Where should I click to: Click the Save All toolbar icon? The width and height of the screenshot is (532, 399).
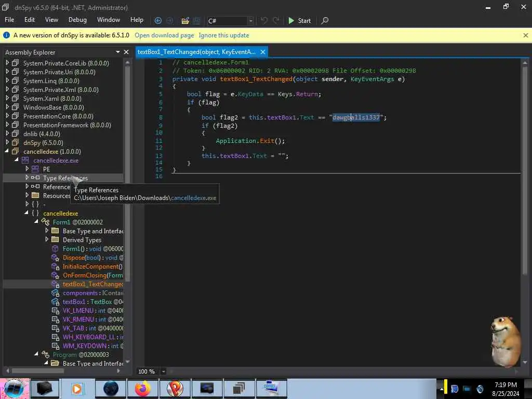(x=197, y=21)
